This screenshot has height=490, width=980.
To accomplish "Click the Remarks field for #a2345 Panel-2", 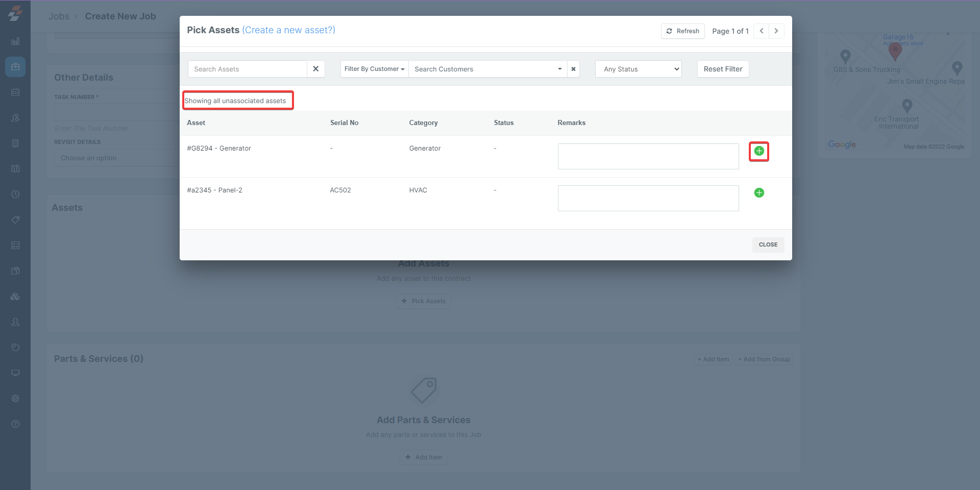I will pyautogui.click(x=648, y=198).
